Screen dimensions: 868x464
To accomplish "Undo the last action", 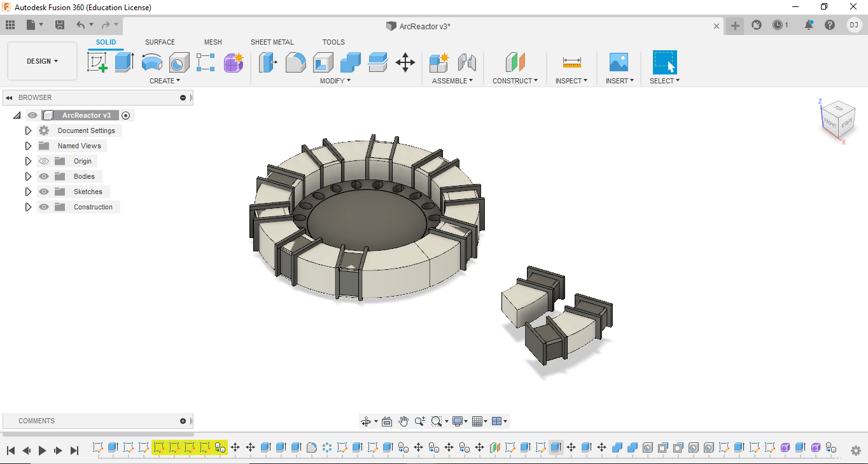I will point(81,25).
